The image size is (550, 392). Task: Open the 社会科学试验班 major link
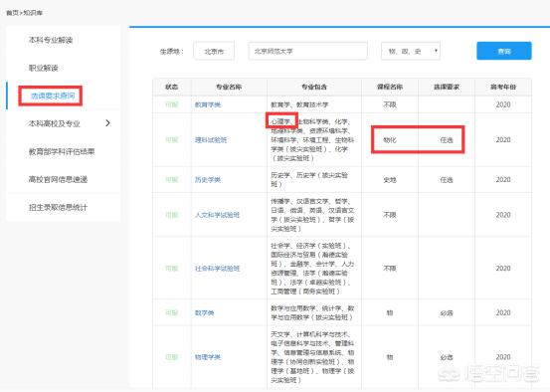click(218, 269)
